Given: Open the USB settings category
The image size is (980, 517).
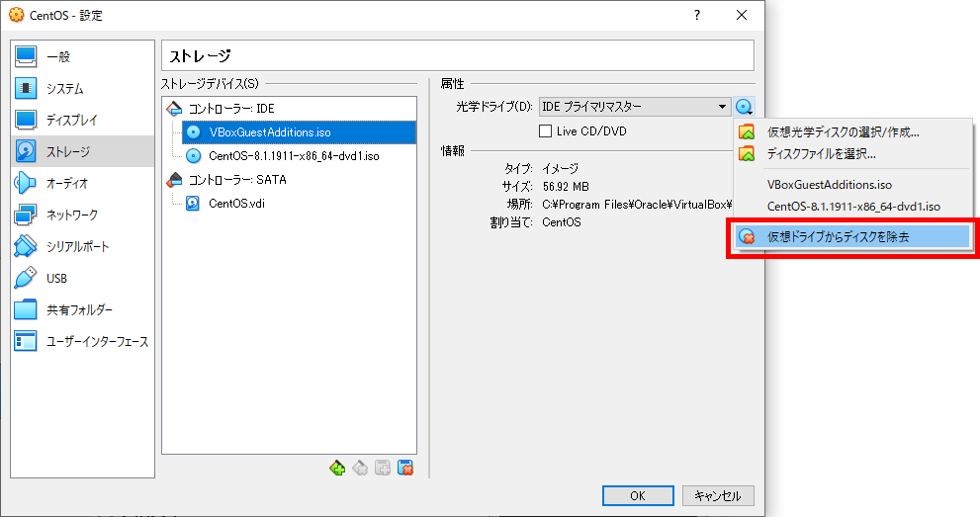Looking at the screenshot, I should (82, 279).
